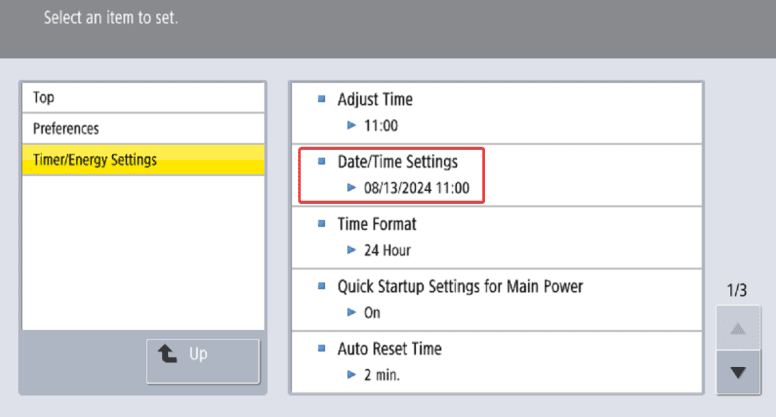The height and width of the screenshot is (417, 776).
Task: Open the Time Format setting
Action: 376,224
